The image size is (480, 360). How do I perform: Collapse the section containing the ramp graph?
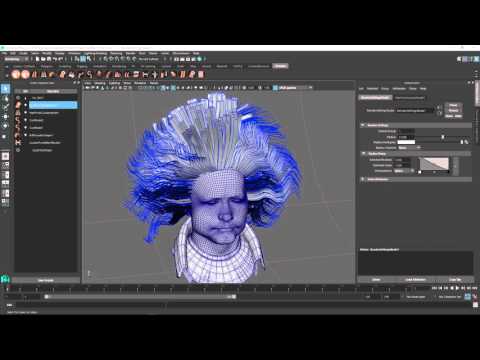click(x=363, y=153)
